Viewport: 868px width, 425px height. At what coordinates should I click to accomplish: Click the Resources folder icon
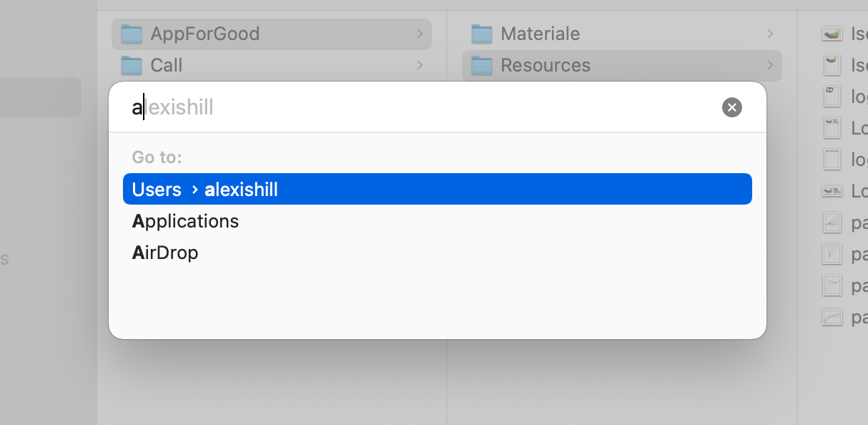pos(482,65)
